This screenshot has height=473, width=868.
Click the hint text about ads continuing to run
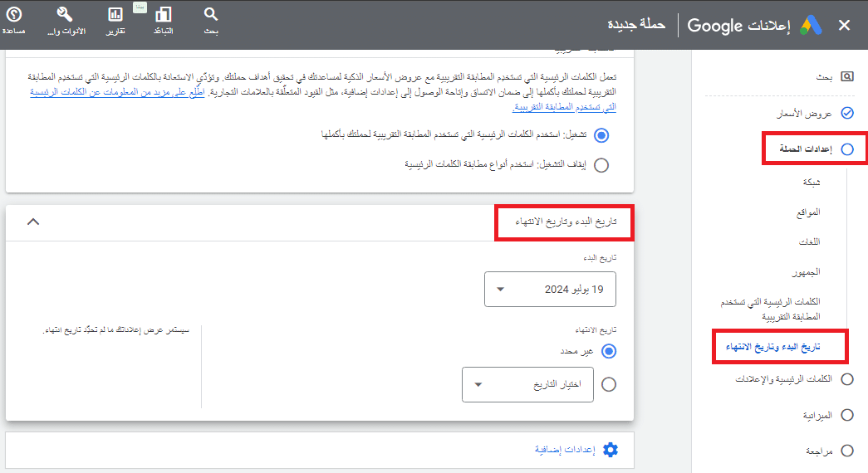115,329
